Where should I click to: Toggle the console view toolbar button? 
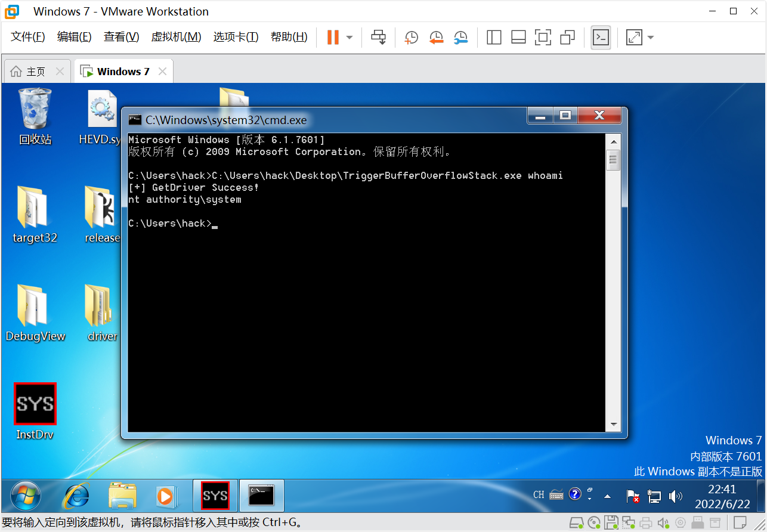click(x=601, y=38)
